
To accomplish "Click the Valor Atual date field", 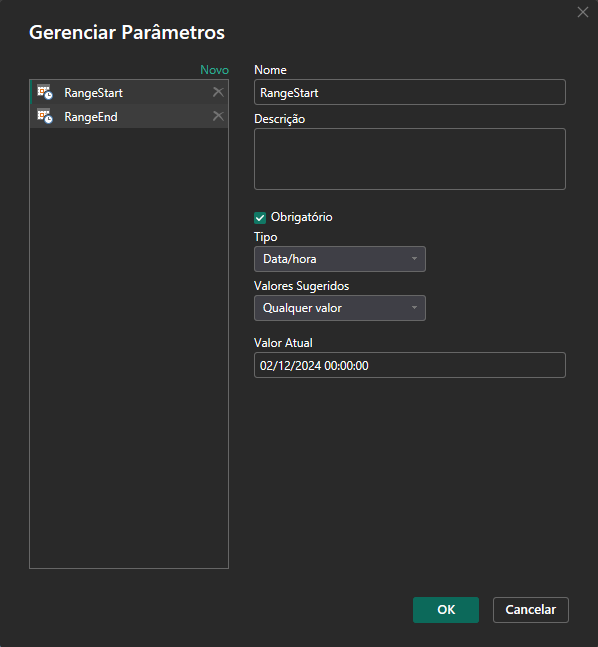I will coord(410,365).
